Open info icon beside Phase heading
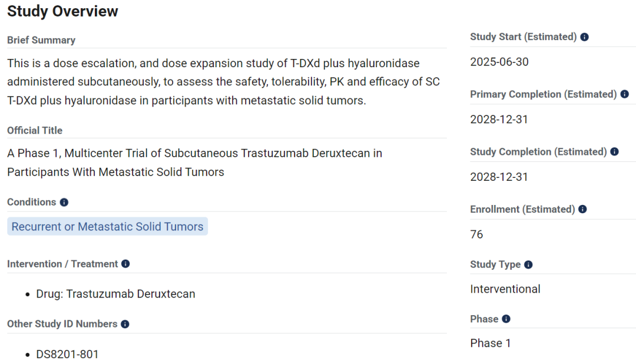636x364 pixels. click(506, 319)
